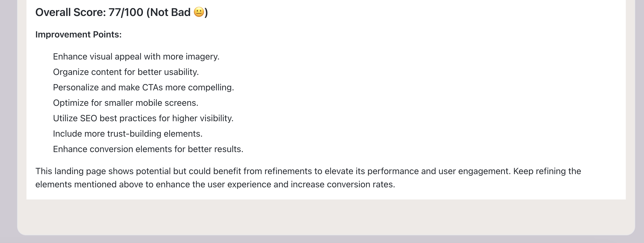
Task: Click 'Optimize for smaller mobile screens' item
Action: tap(126, 103)
